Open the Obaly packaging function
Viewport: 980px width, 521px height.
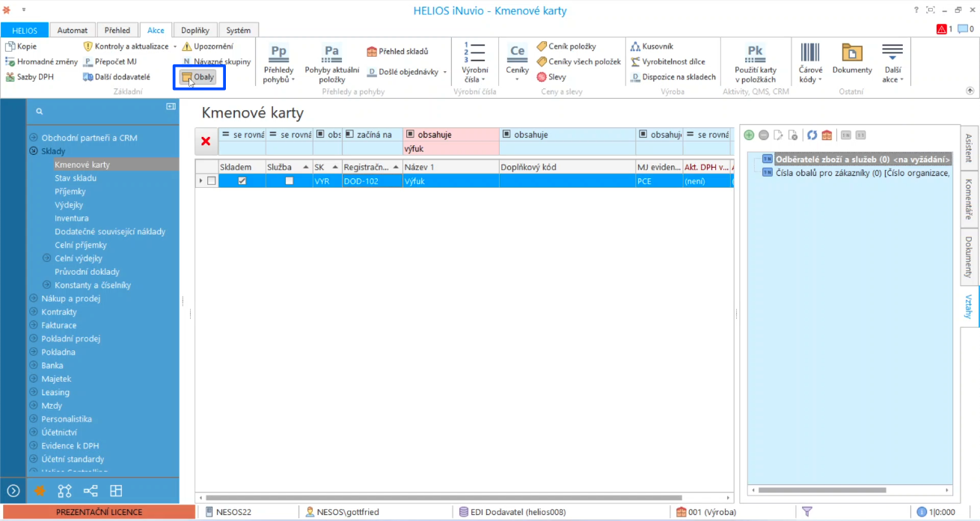pyautogui.click(x=198, y=77)
